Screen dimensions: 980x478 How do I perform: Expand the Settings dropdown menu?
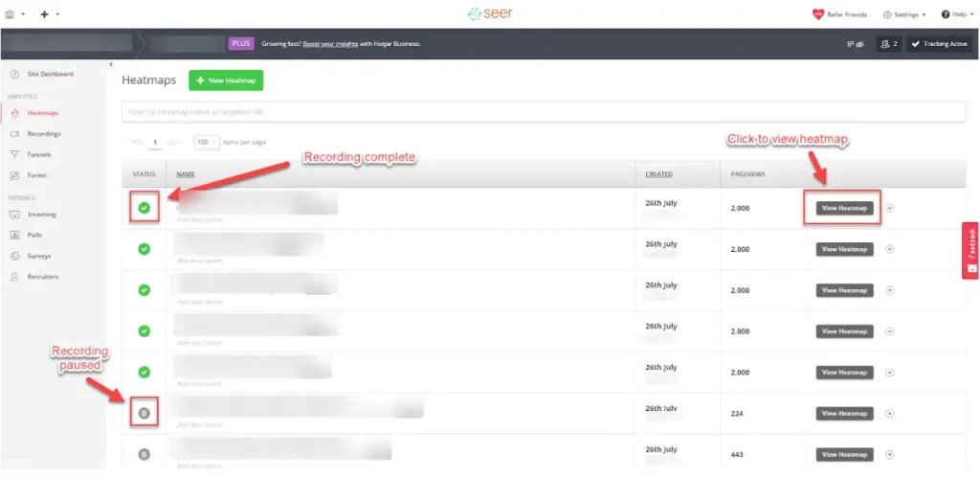pos(904,14)
